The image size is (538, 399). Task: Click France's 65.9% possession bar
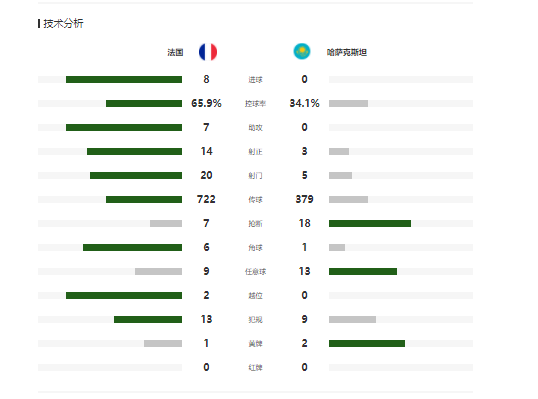click(144, 104)
